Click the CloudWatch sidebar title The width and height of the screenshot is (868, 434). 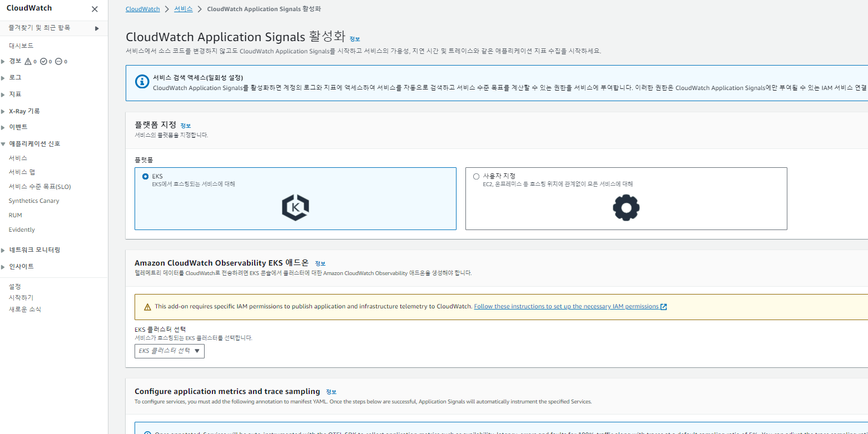click(x=29, y=8)
